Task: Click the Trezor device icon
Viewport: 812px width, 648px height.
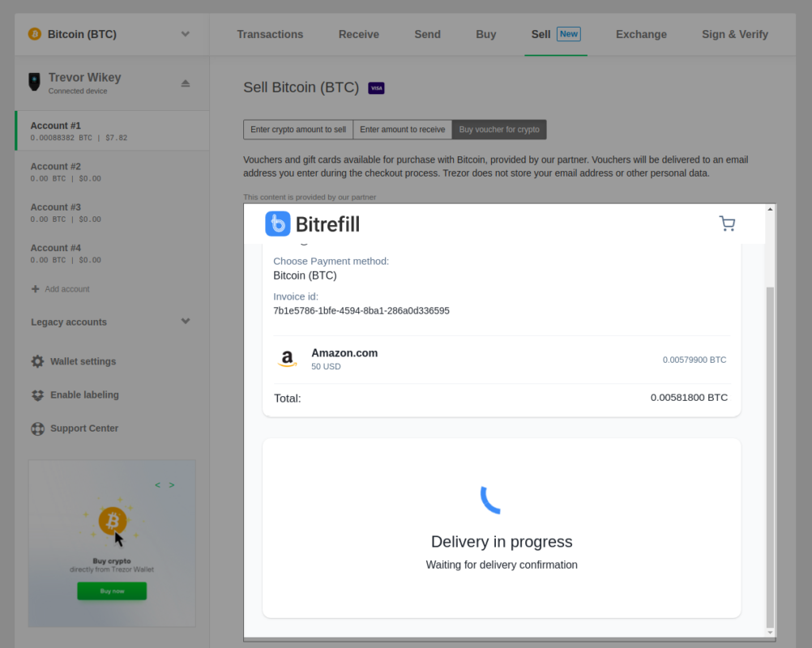Action: point(34,82)
